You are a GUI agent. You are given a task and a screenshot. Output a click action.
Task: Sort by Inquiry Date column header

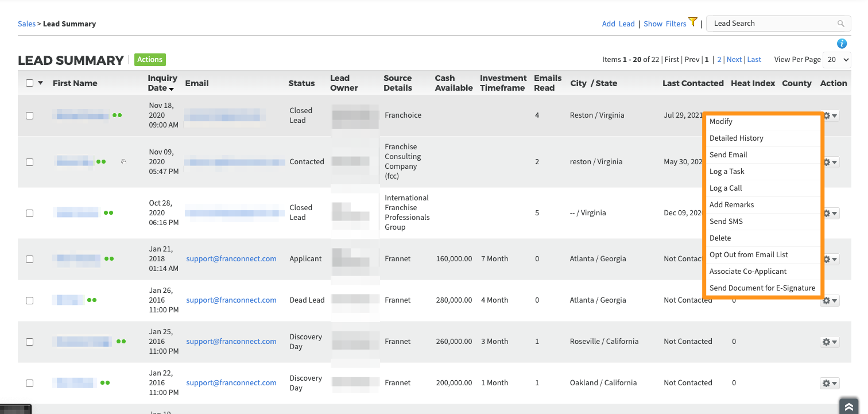pos(162,83)
